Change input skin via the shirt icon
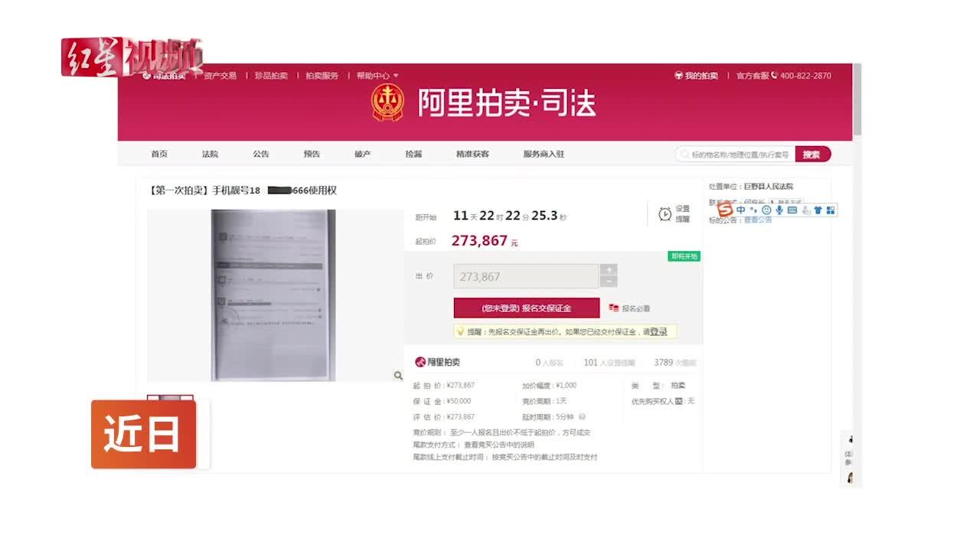This screenshot has height=551, width=980. pos(818,209)
